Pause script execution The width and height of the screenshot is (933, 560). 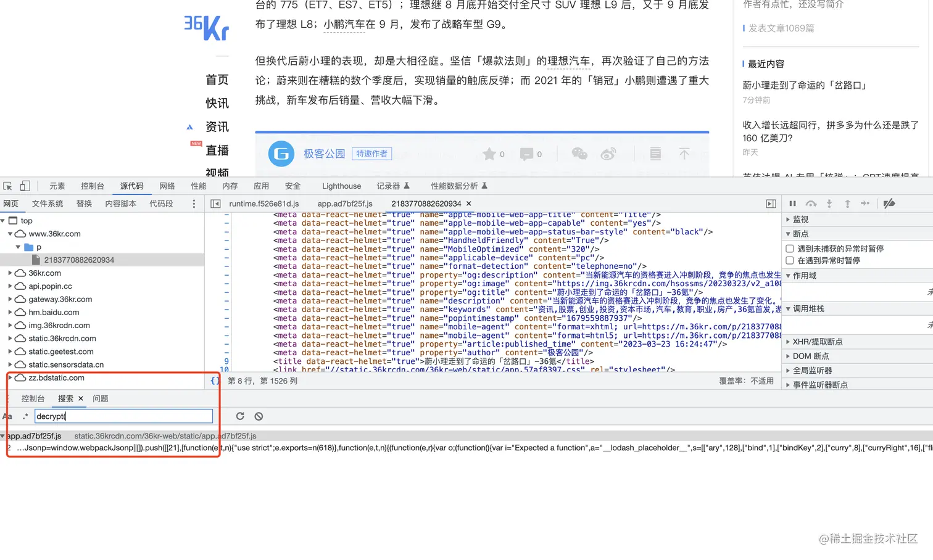coord(792,204)
